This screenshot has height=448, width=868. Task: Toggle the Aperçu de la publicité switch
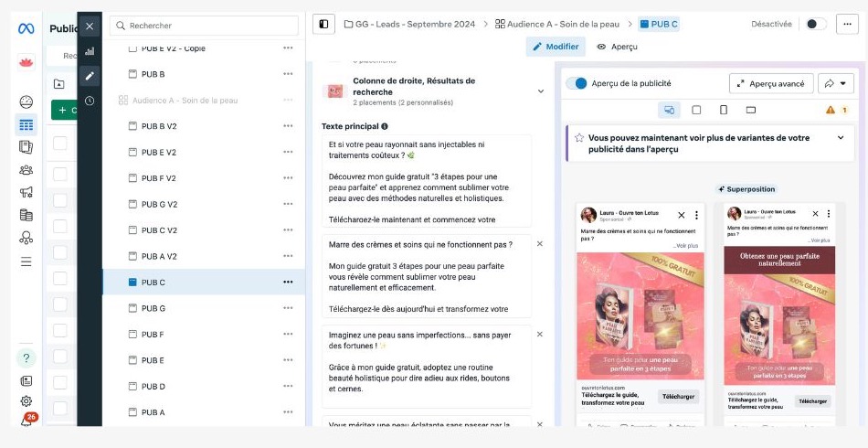coord(577,83)
